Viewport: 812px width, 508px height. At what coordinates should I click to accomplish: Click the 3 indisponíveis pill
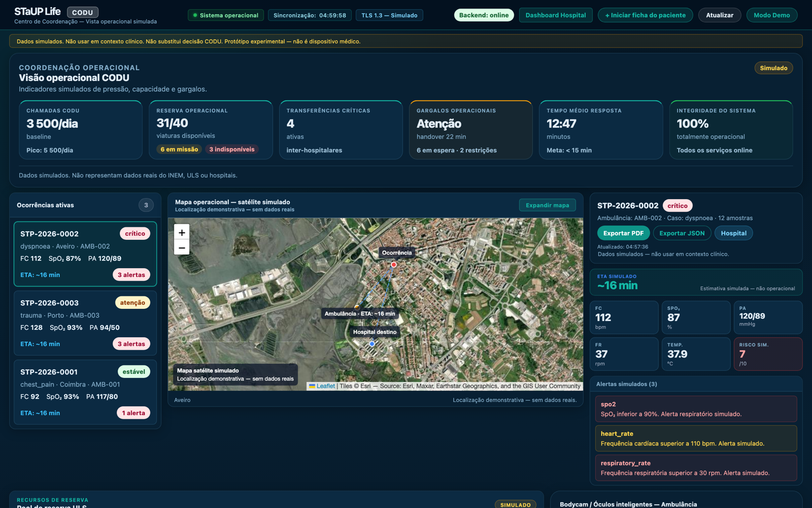pyautogui.click(x=232, y=149)
